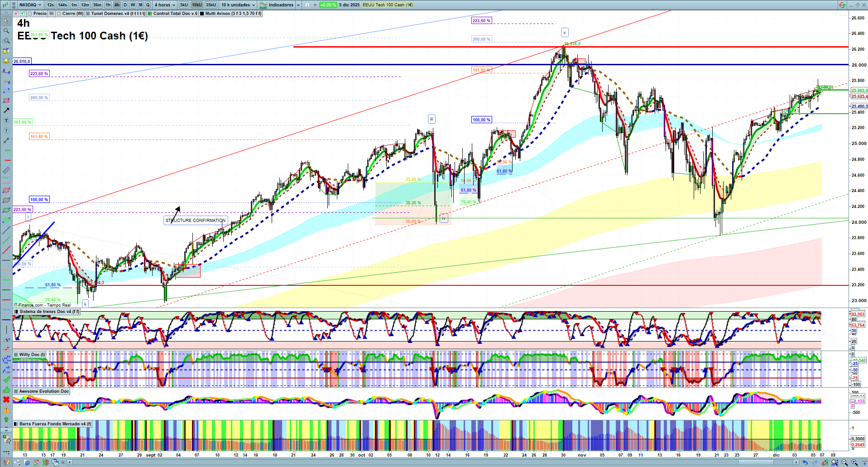Open the yellow warning triangle icon
The image size is (868, 467).
tap(6, 409)
